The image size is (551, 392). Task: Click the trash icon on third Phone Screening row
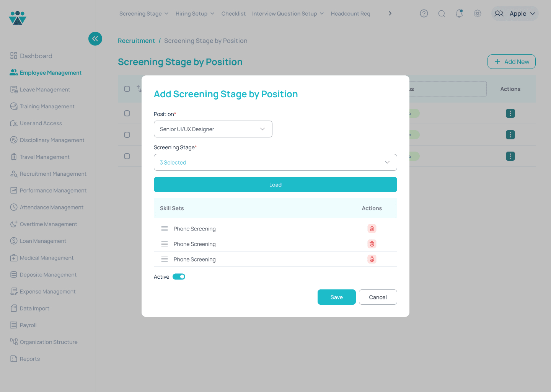tap(372, 259)
